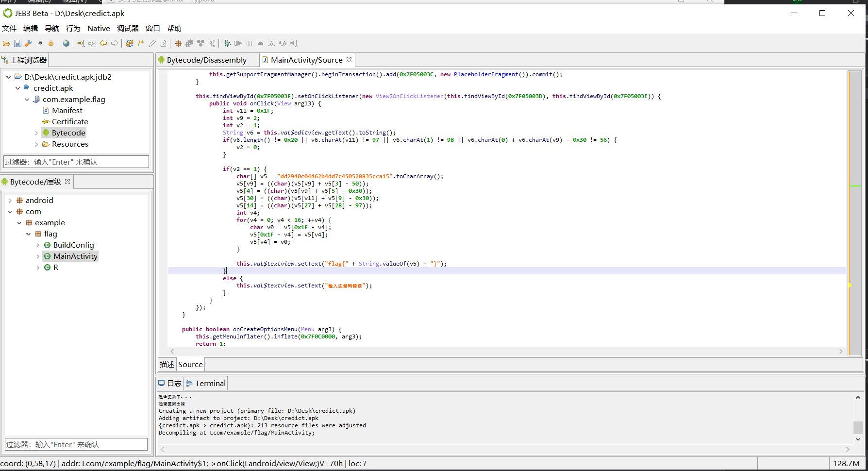Expand the Bytecode node in project tree
The image size is (868, 471).
click(36, 133)
